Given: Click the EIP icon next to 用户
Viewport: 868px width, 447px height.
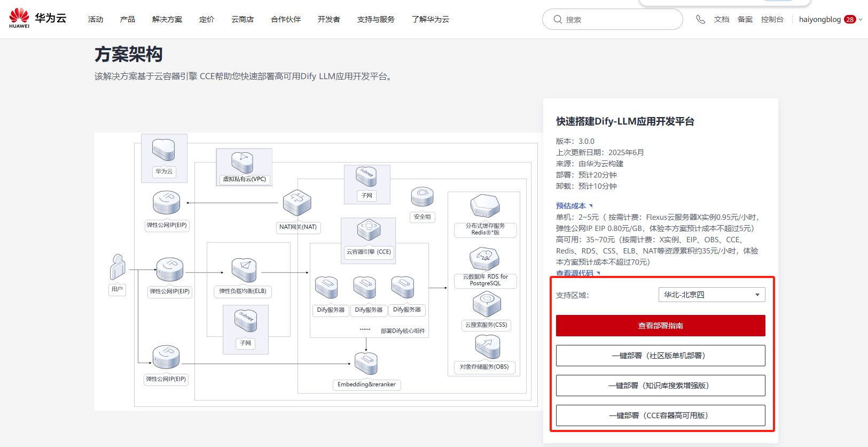Looking at the screenshot, I should click(170, 269).
